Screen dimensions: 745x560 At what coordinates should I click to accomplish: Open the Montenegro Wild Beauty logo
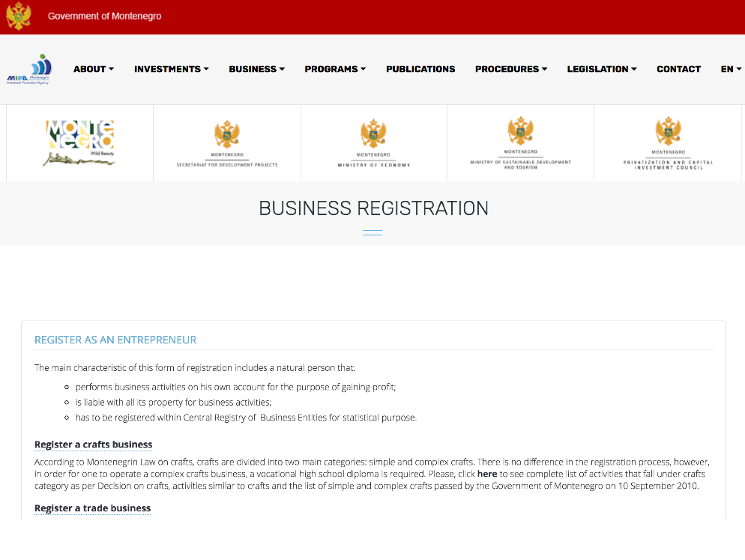[x=79, y=142]
